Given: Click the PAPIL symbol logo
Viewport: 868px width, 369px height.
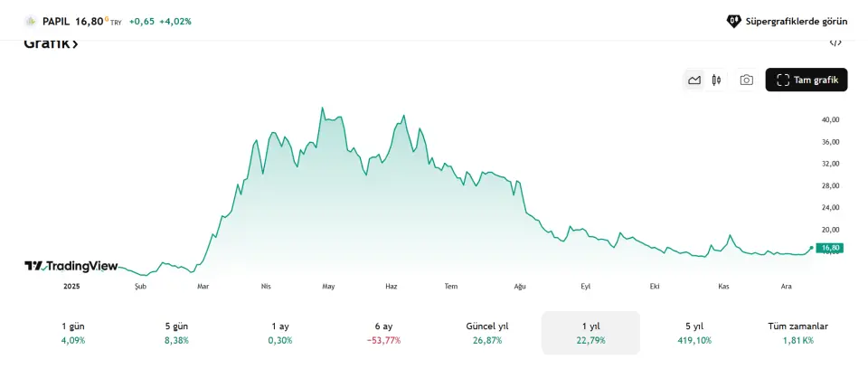Looking at the screenshot, I should 31,21.
